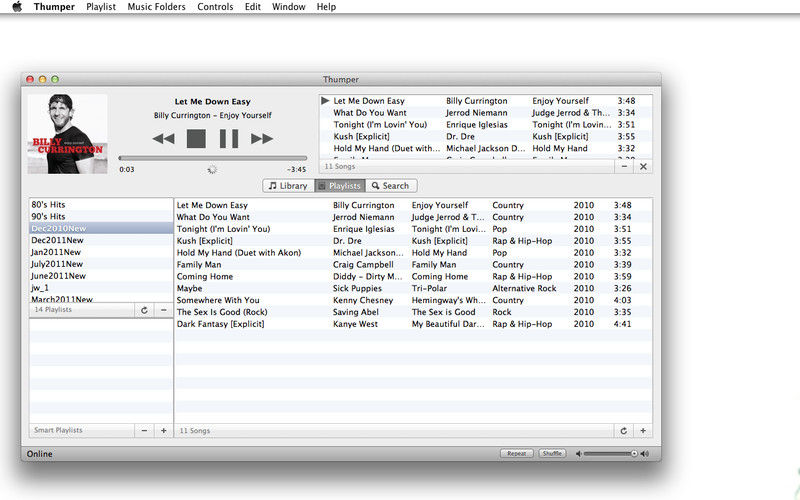Click Michael Jackson D... in play queue

pyautogui.click(x=485, y=148)
